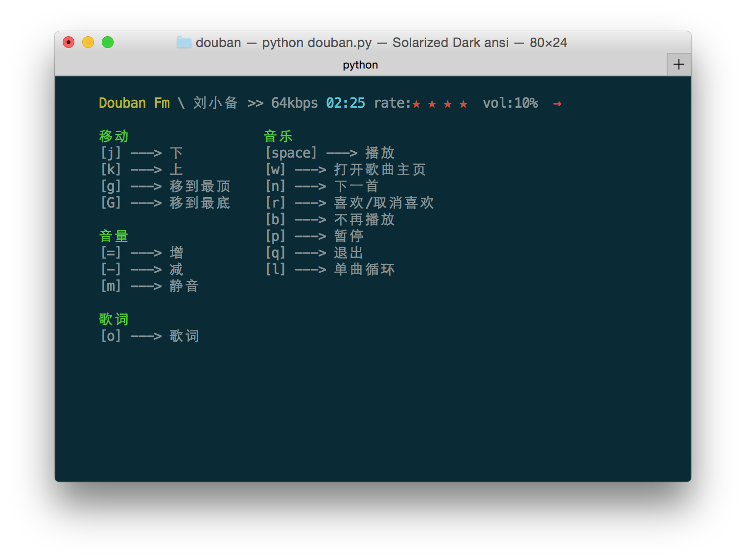Click the channel name '刘小备'
This screenshot has height=560, width=746.
pos(216,103)
